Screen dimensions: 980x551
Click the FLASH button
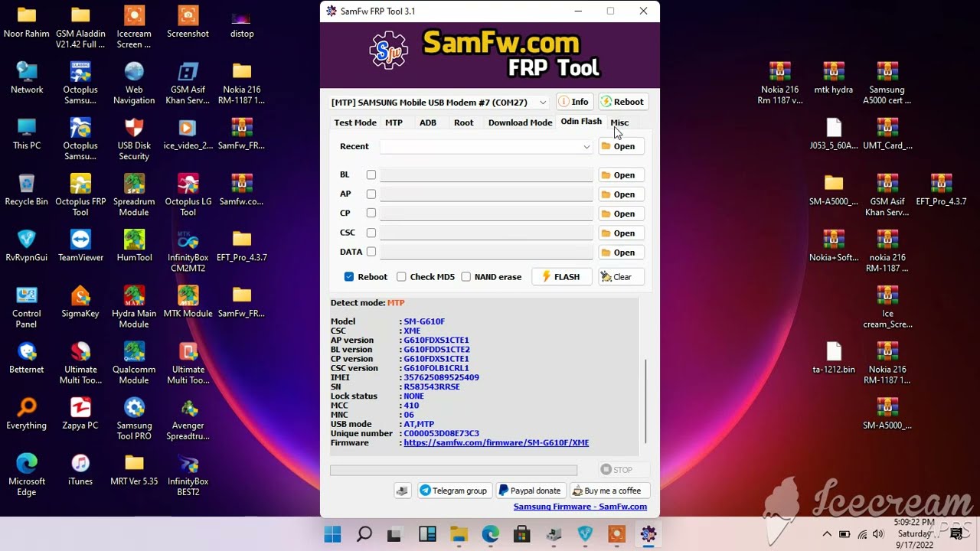click(561, 277)
